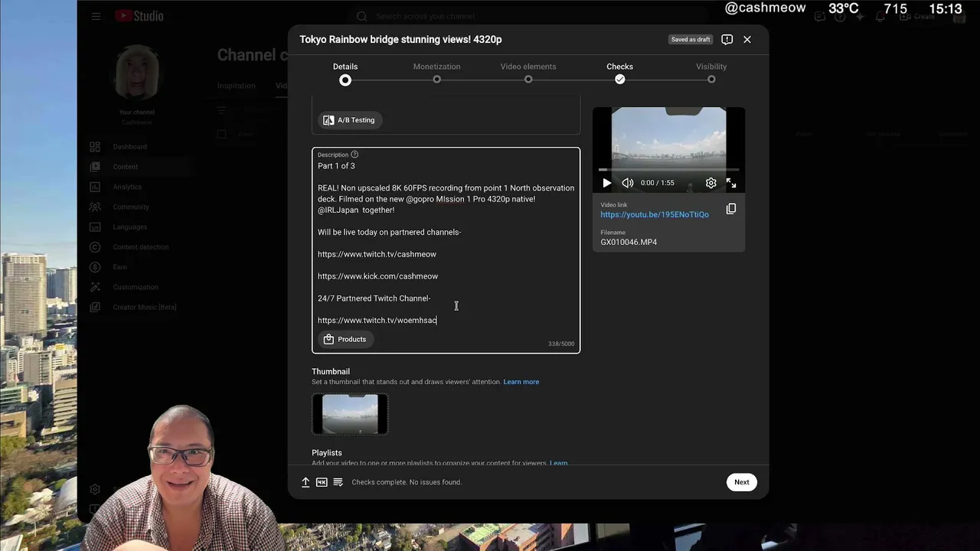Click the HD processing status icon
Viewport: 980px width, 551px height.
pyautogui.click(x=322, y=482)
